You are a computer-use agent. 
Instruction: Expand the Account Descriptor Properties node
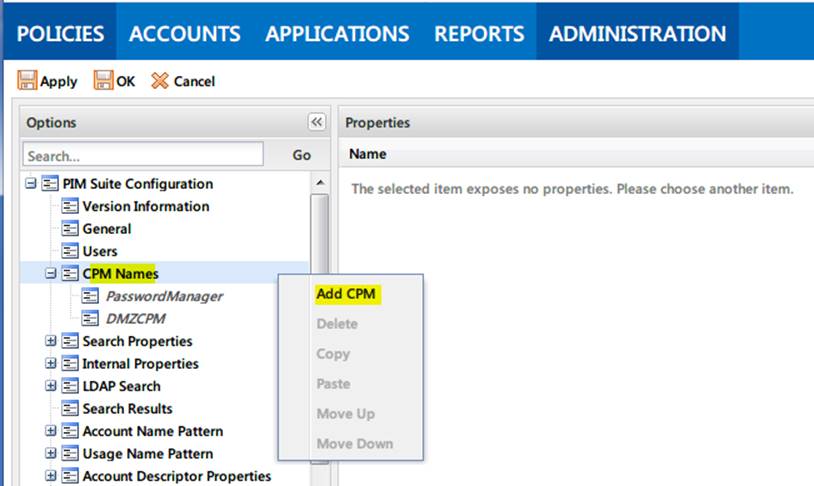pos(50,476)
